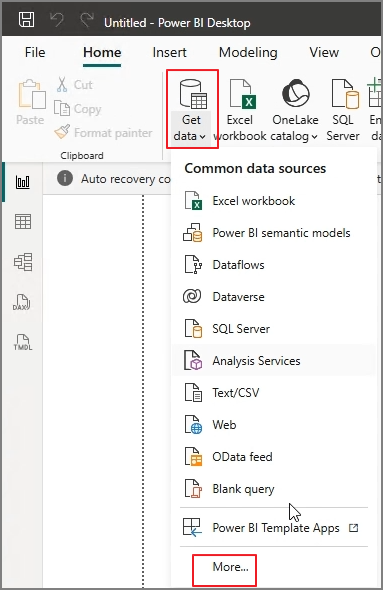The height and width of the screenshot is (590, 383).
Task: Choose OData feed option
Action: (x=274, y=457)
